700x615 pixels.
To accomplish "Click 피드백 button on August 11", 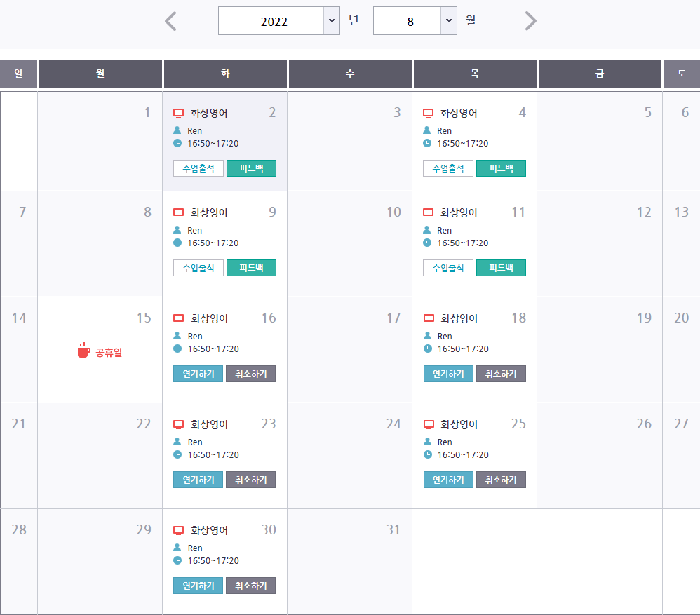I will point(501,268).
